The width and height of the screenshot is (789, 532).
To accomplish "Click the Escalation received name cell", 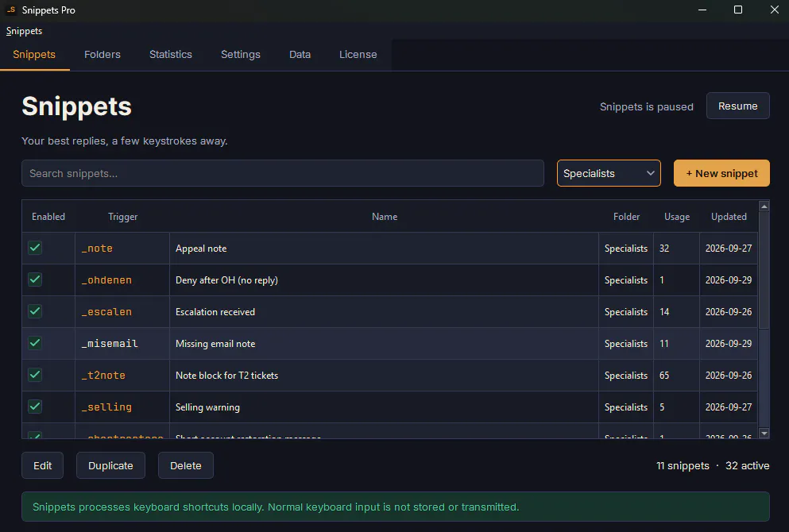I will coord(385,311).
